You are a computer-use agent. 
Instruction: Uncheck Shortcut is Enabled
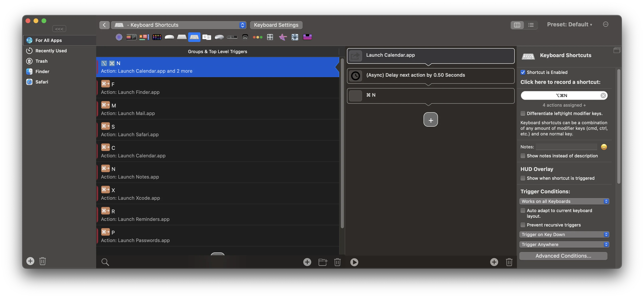[x=523, y=72]
